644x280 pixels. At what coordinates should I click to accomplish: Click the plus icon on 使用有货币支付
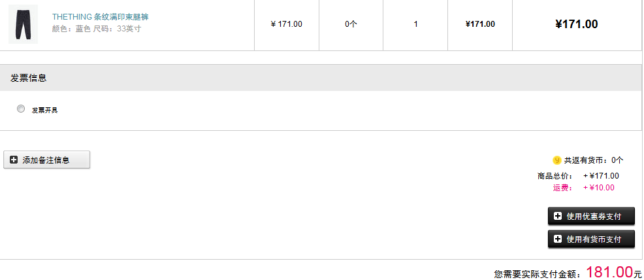pos(558,239)
